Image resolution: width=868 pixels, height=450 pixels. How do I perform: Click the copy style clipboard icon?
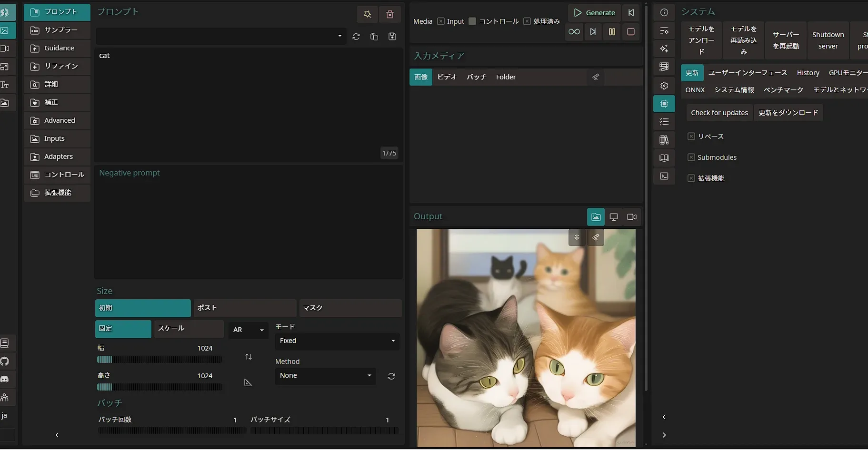[x=374, y=37]
